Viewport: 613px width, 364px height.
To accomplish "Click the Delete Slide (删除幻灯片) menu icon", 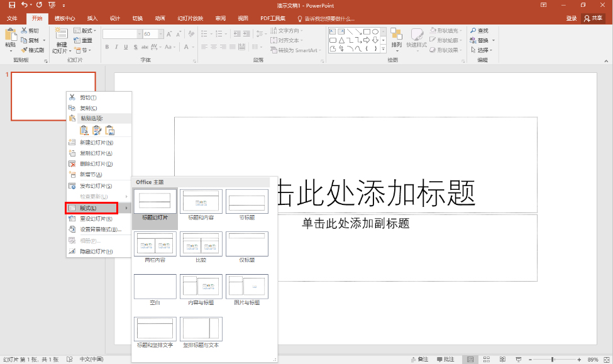I will click(x=72, y=164).
